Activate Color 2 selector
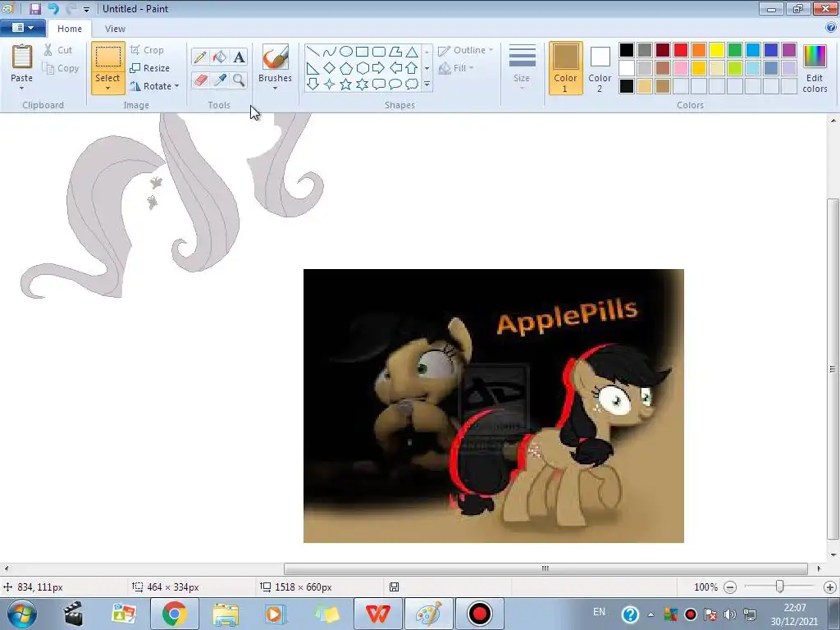Screen dimensions: 840x630 point(600,67)
